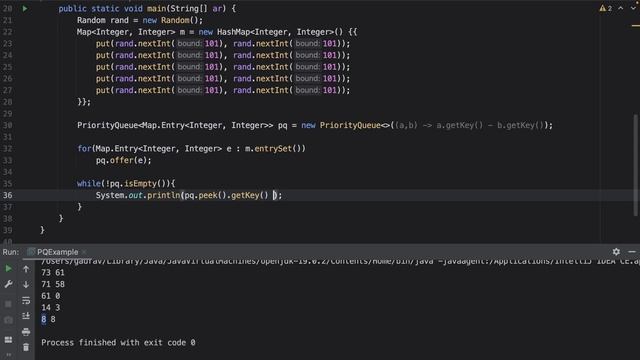This screenshot has width=640, height=360.
Task: Clear console with the trash icon
Action: [x=26, y=347]
